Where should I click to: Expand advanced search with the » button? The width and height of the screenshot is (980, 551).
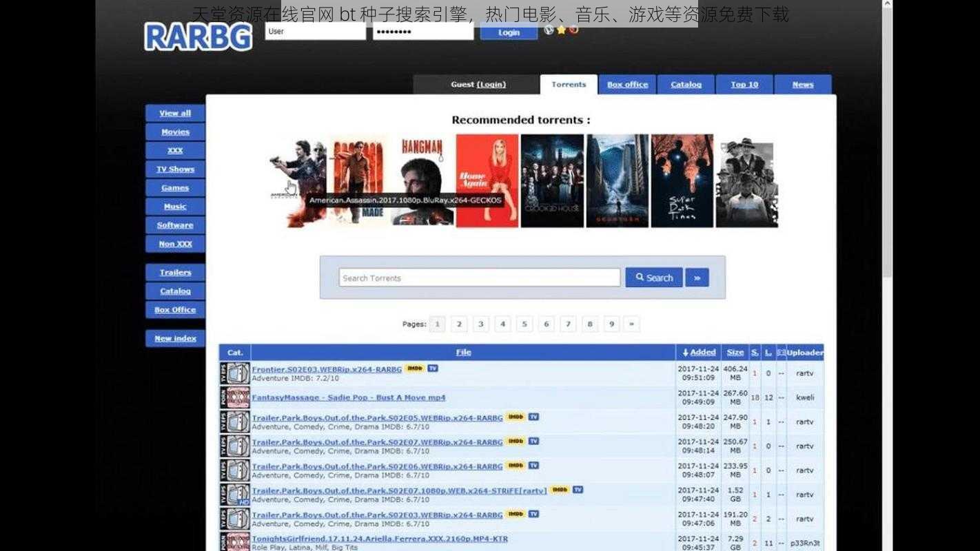click(697, 278)
